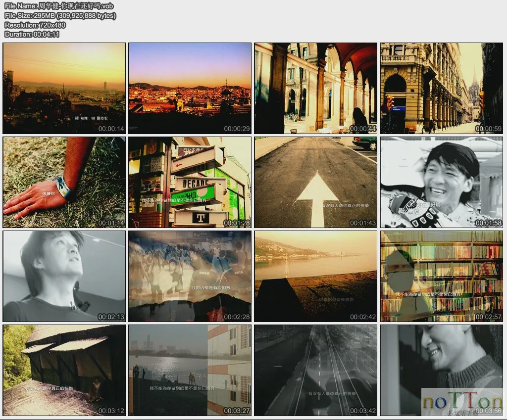Click the Duration 00:04:11 text
Screen dimensions: 507x420
click(32, 34)
